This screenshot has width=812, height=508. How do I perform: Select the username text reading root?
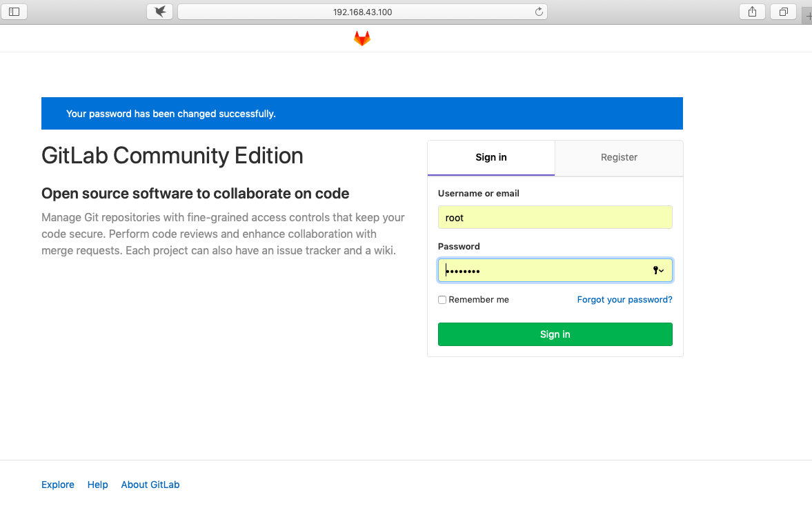tap(455, 217)
